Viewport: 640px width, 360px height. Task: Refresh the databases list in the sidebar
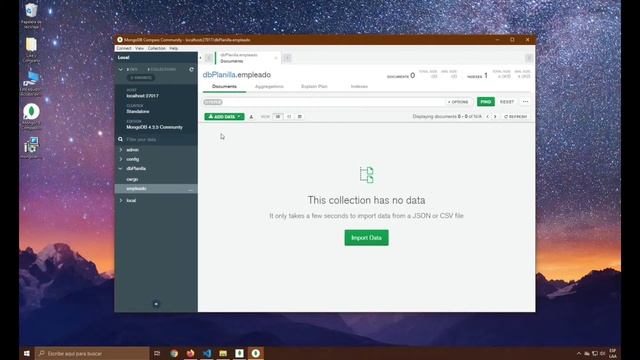tap(191, 69)
